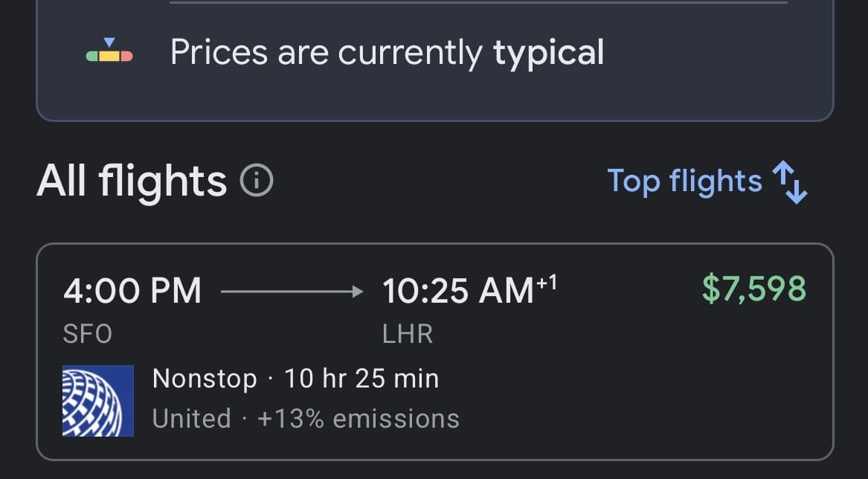Viewport: 868px width, 479px height.
Task: Open the Top flights sort options
Action: pos(707,181)
